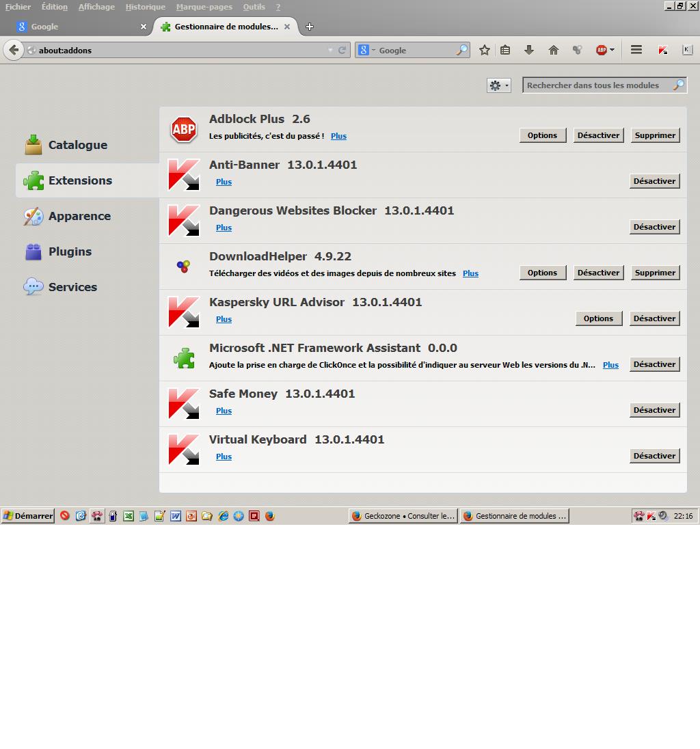Image resolution: width=700 pixels, height=749 pixels.
Task: Launch PowerPoint from the quick launch bar
Action: 191,516
